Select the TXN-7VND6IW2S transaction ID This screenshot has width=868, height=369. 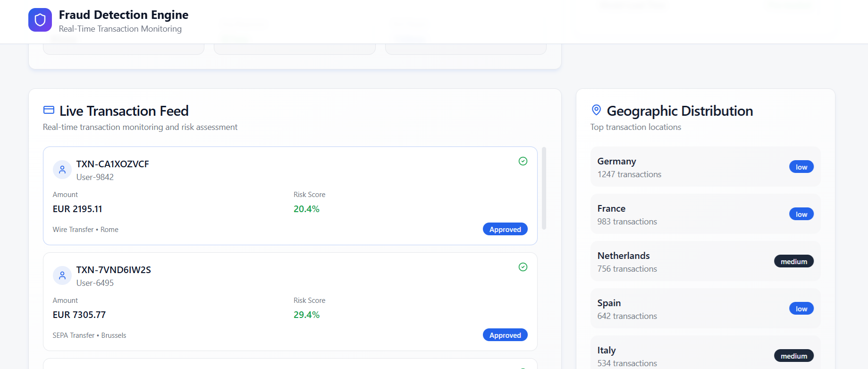(113, 270)
